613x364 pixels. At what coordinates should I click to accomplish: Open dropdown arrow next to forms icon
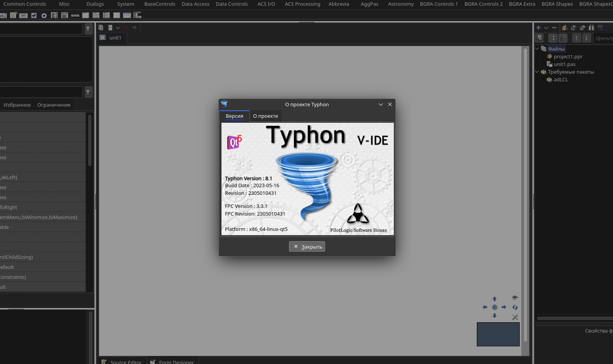(x=118, y=28)
